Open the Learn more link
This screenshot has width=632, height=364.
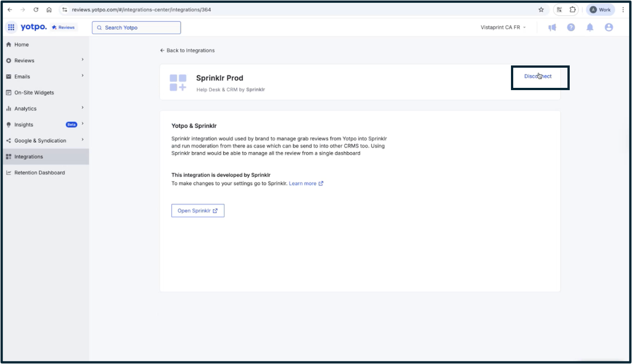coord(306,183)
